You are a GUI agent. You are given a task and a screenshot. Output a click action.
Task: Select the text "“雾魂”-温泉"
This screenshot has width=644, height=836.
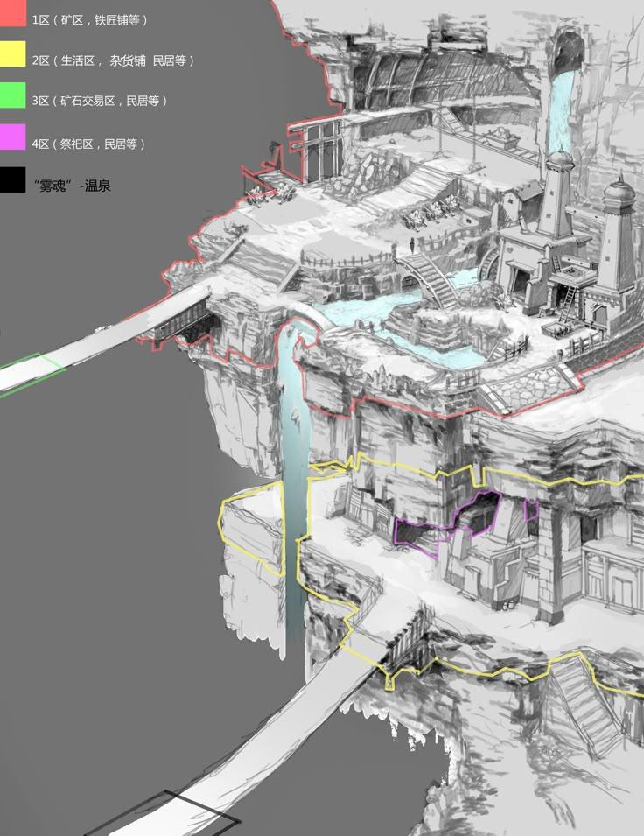click(72, 186)
